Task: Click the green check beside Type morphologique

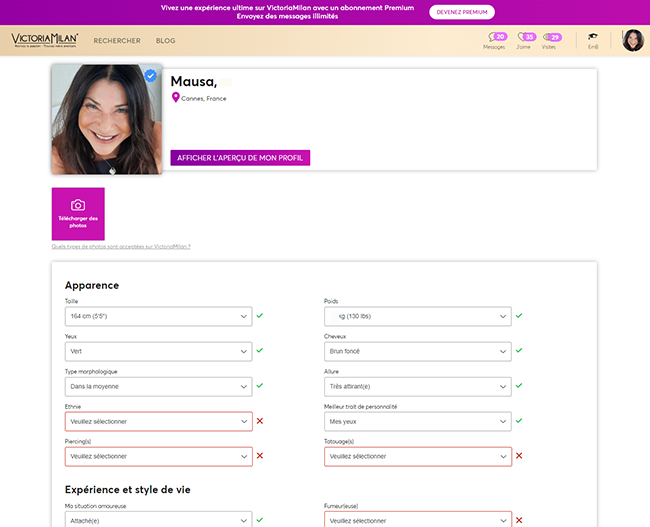Action: tap(260, 386)
